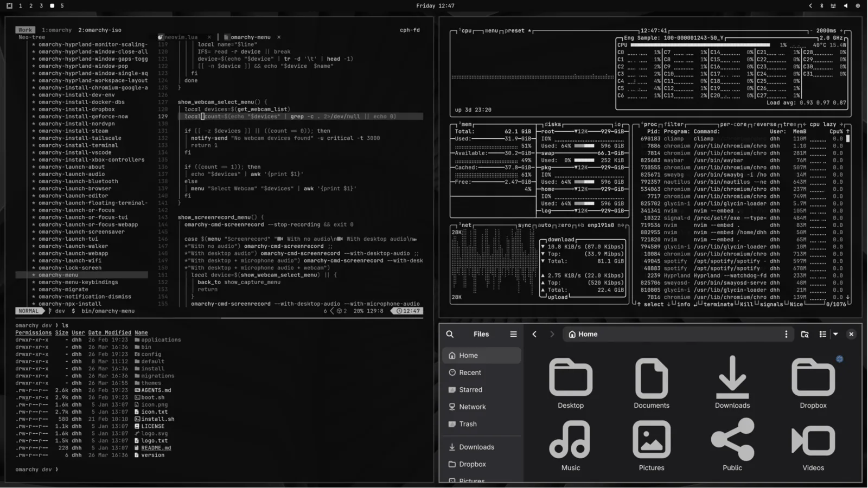Click the Omarchy menu icon in top bar
The width and height of the screenshot is (868, 488).
coord(9,5)
